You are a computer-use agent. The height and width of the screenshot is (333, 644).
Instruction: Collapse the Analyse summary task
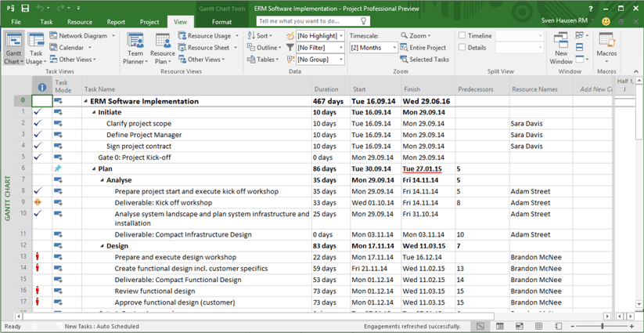coord(102,180)
